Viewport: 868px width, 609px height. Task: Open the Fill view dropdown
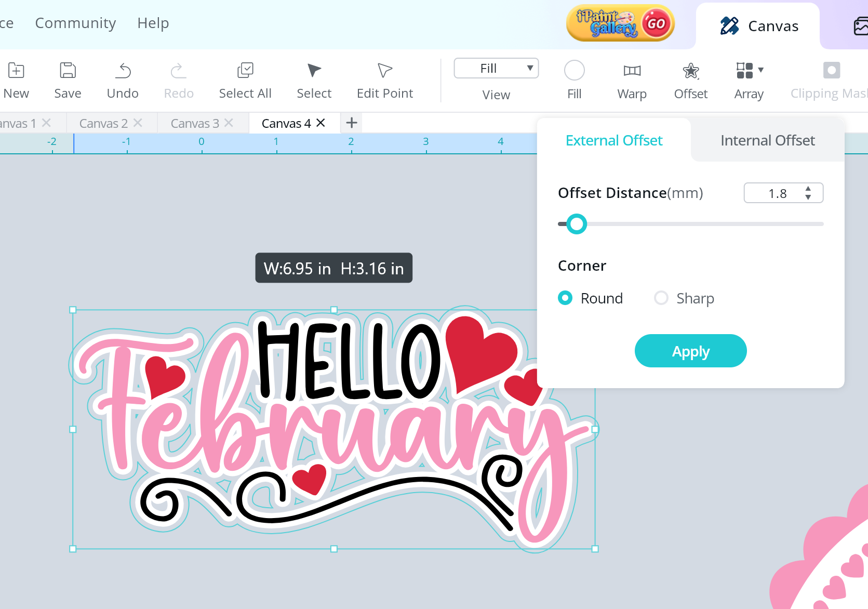click(x=496, y=68)
